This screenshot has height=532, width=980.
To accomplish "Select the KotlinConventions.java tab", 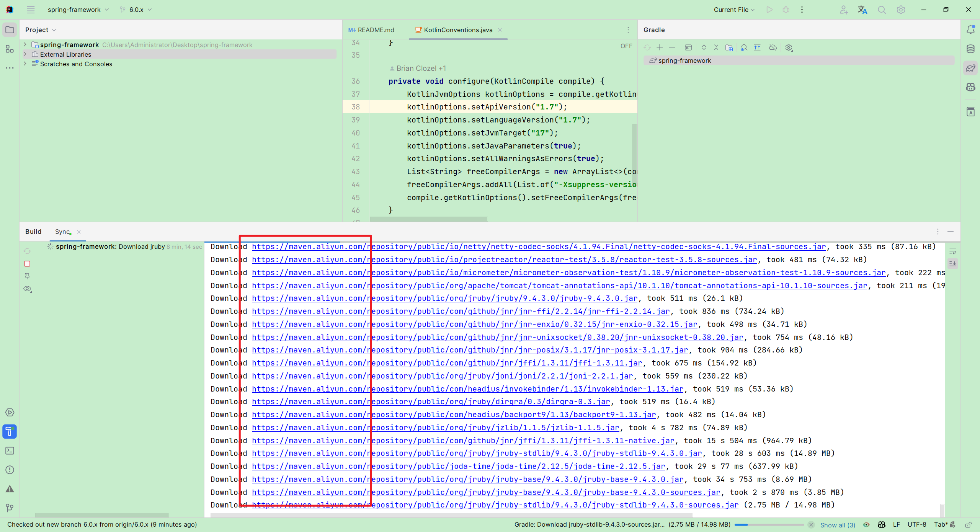I will coord(458,30).
